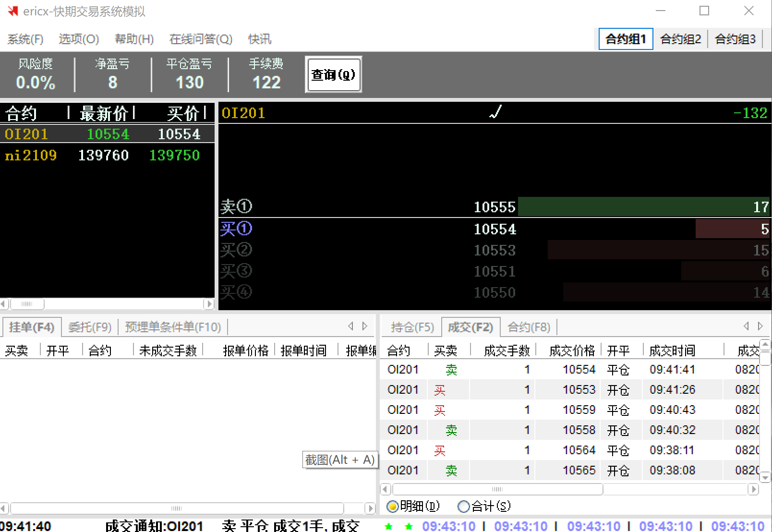772x532 pixels.
Task: Click the 截图(Alt + A) button
Action: (x=340, y=460)
